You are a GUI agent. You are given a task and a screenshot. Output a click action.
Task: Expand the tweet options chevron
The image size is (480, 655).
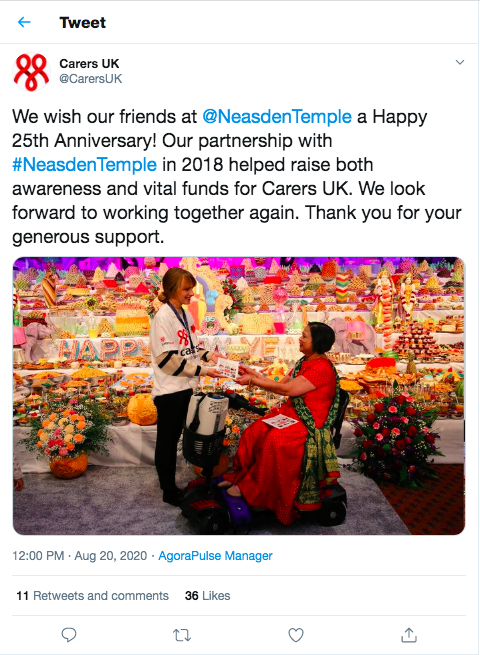pos(460,63)
